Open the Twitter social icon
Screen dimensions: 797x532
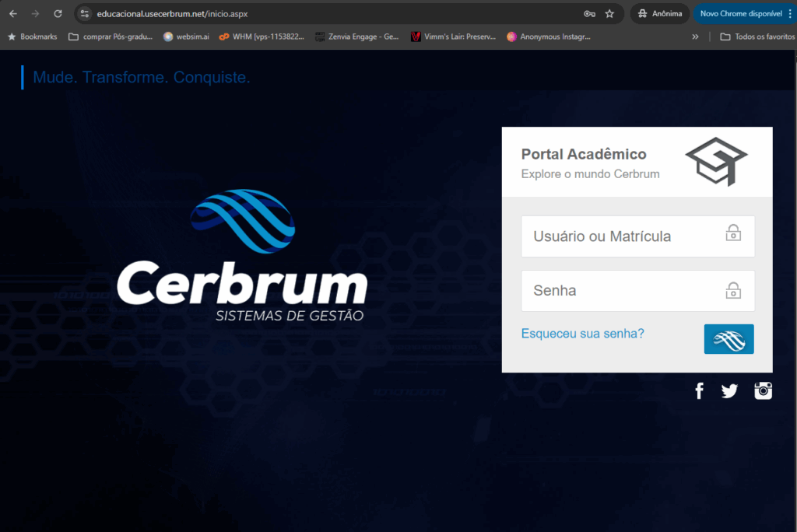click(729, 390)
